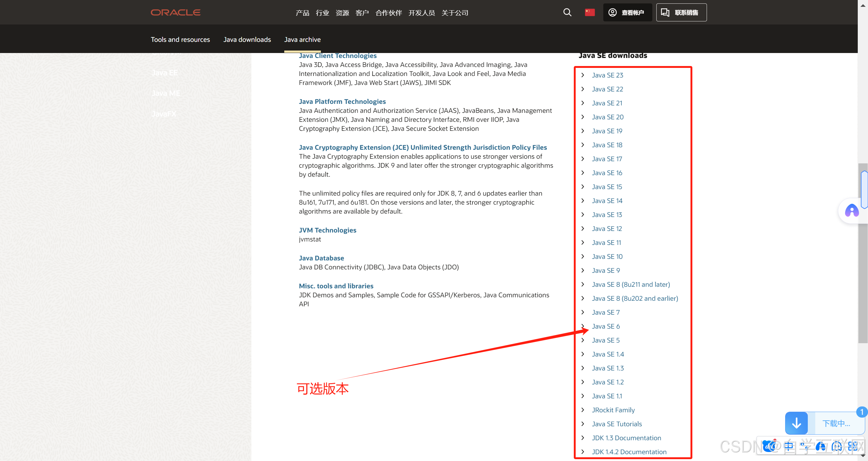
Task: Open the Java SE 18 archive link
Action: (x=607, y=145)
